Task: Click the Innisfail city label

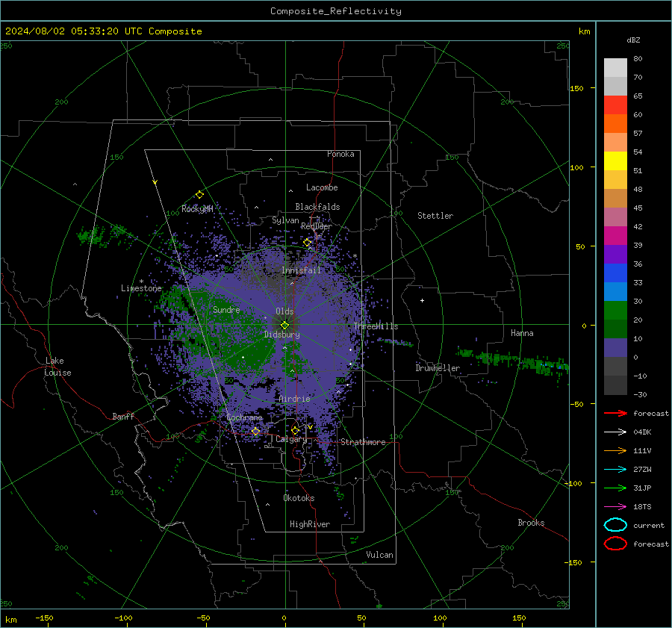Action: pos(302,270)
